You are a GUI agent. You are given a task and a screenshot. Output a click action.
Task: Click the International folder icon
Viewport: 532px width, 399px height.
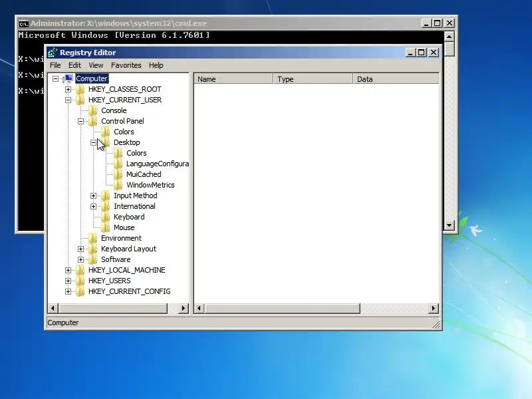click(x=106, y=206)
